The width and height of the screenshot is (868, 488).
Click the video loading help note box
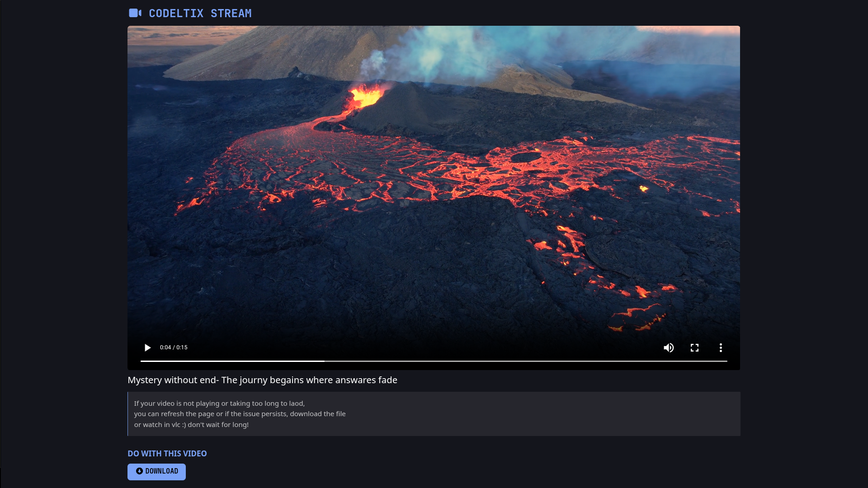pos(497,413)
